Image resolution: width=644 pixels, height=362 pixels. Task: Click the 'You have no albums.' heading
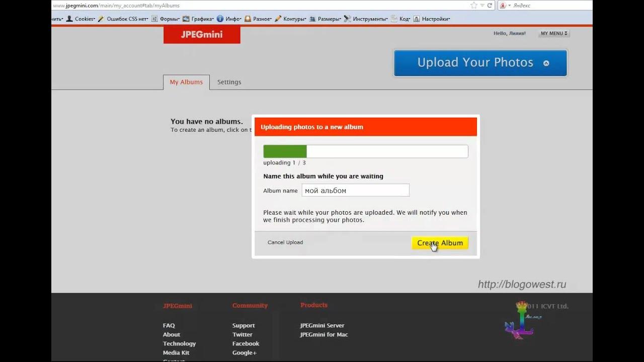[207, 121]
